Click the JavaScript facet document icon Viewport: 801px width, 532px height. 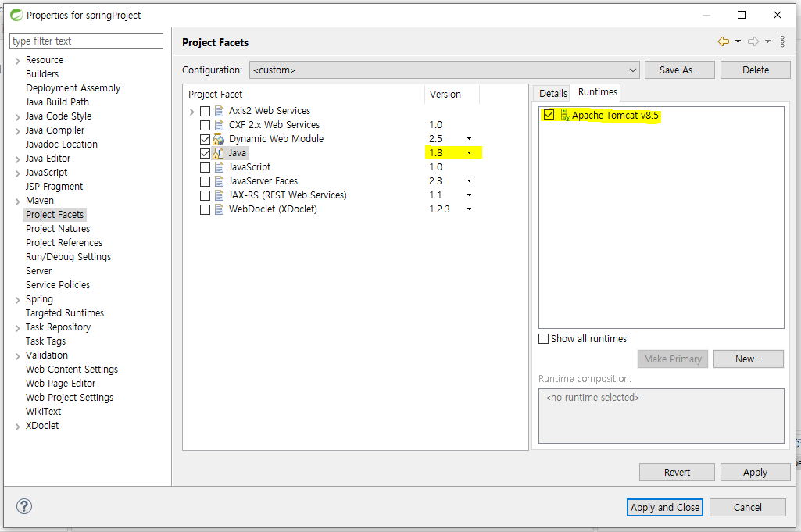pos(219,167)
